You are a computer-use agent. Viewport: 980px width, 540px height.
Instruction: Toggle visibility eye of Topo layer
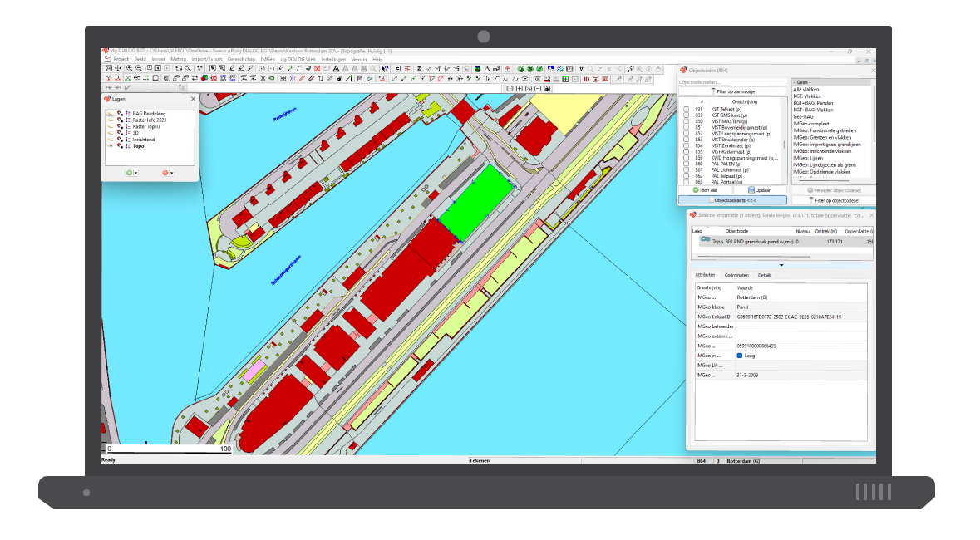pos(110,145)
